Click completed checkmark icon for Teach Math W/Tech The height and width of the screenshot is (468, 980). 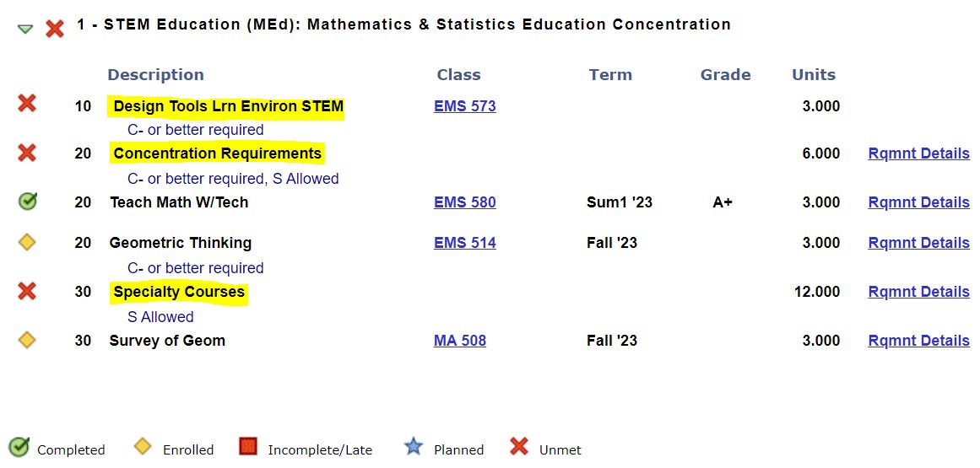[27, 202]
